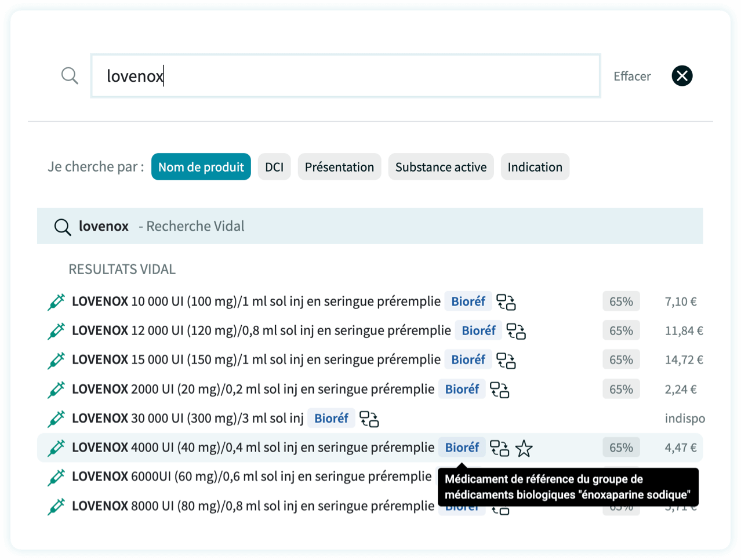Click the 7,10 € price
Viewport: 741px width, 560px height.
tap(681, 301)
